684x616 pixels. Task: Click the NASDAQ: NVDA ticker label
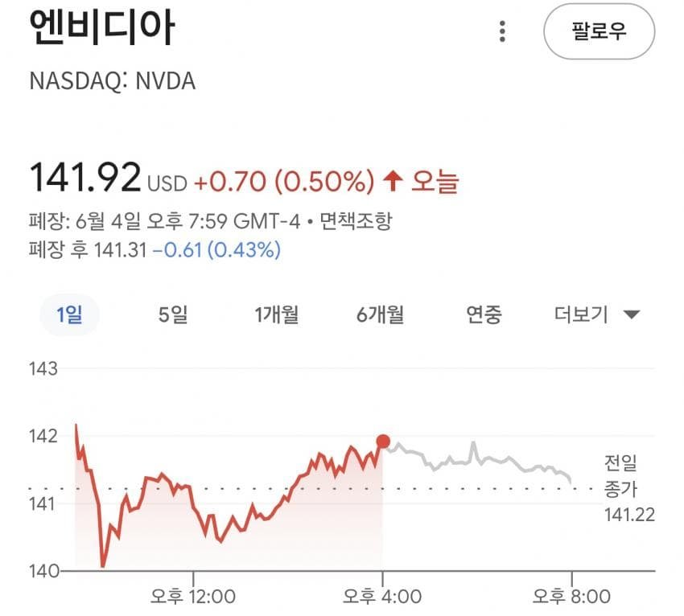coord(112,81)
